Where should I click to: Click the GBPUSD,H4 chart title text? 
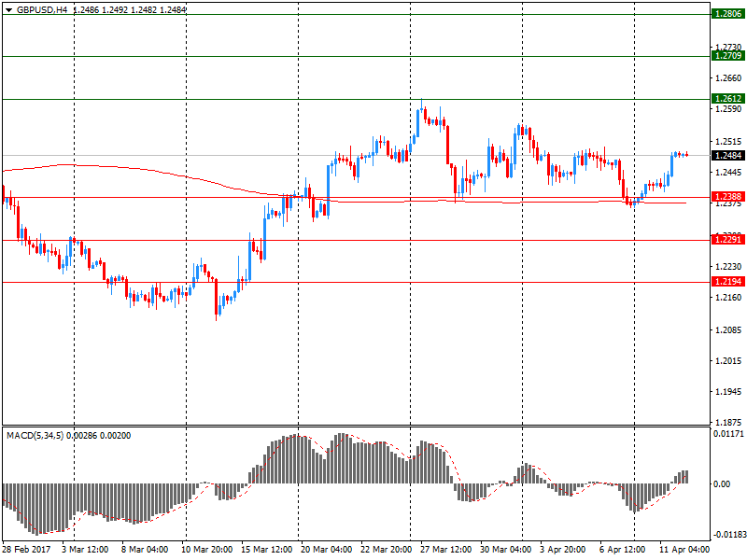pos(42,9)
